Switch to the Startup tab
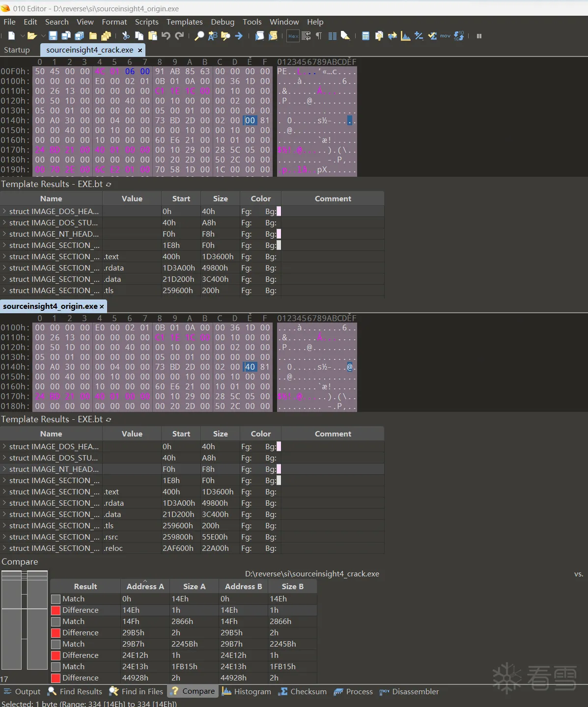The image size is (588, 707). coord(17,50)
